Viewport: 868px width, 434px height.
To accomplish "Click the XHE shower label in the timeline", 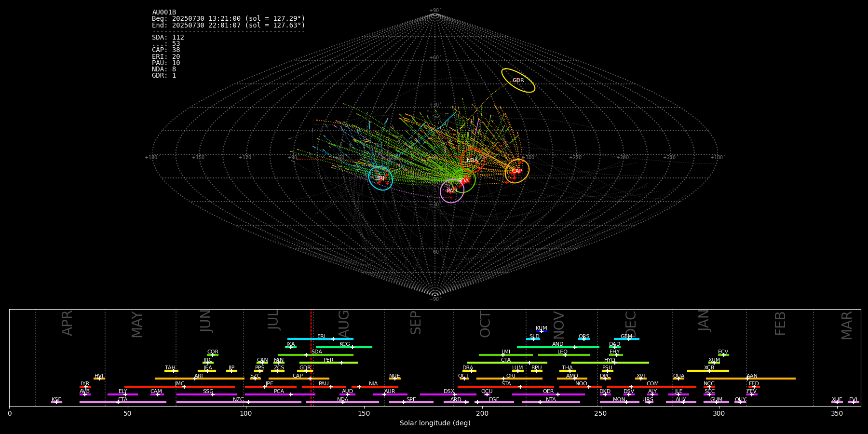I will coord(837,399).
